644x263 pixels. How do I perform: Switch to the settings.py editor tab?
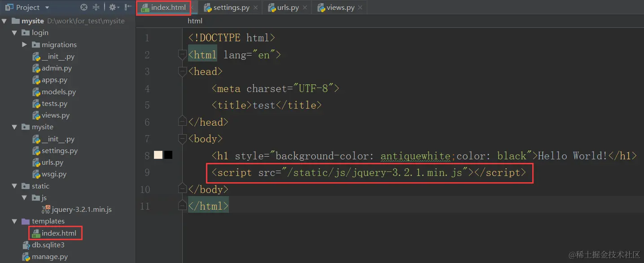point(232,8)
